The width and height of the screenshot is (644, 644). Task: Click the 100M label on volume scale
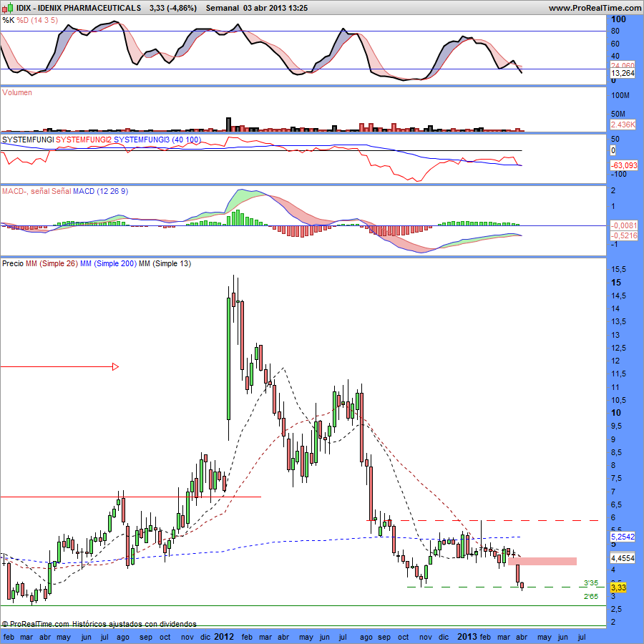[620, 95]
